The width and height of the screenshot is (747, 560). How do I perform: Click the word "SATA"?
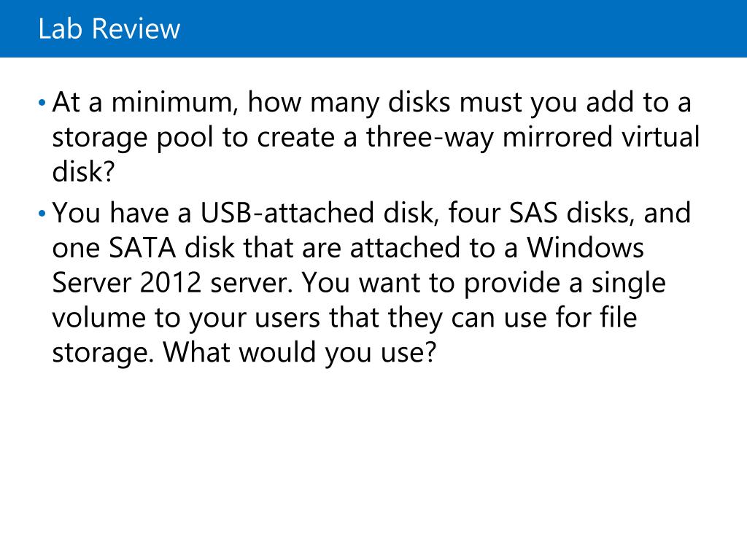pyautogui.click(x=142, y=248)
